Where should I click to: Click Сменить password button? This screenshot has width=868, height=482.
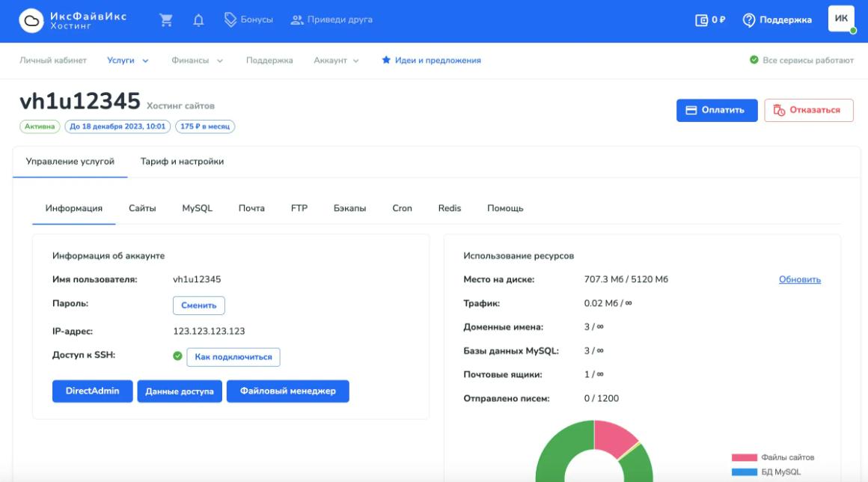click(x=199, y=305)
